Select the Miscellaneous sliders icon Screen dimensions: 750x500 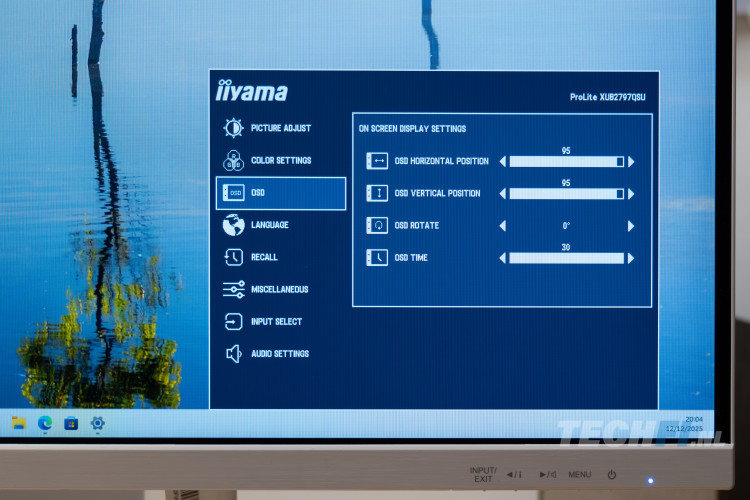233,289
